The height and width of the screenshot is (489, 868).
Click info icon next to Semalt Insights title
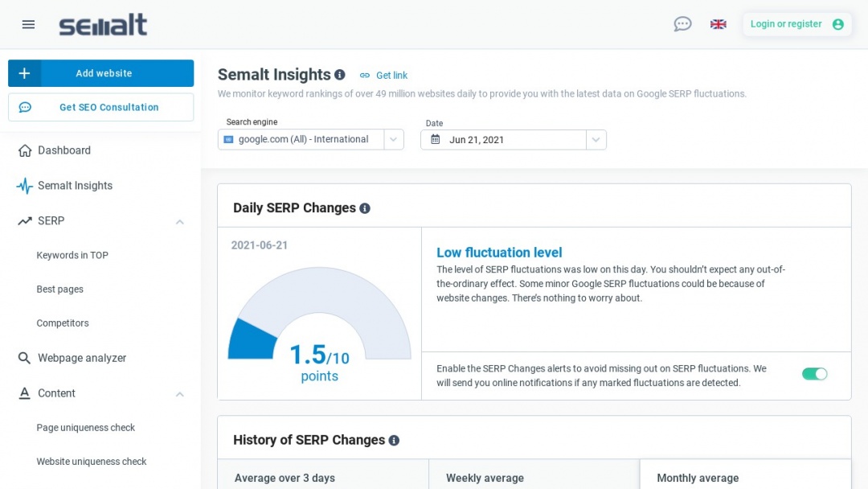click(x=340, y=75)
